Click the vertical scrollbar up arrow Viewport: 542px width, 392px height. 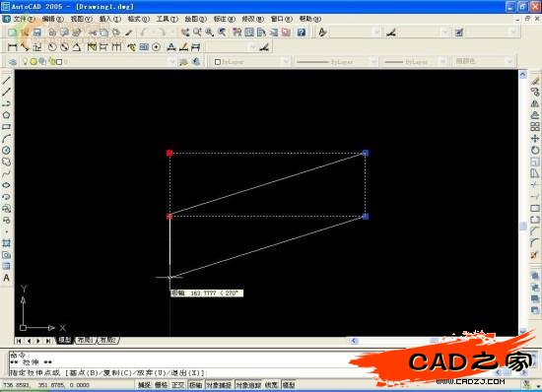pyautogui.click(x=523, y=74)
